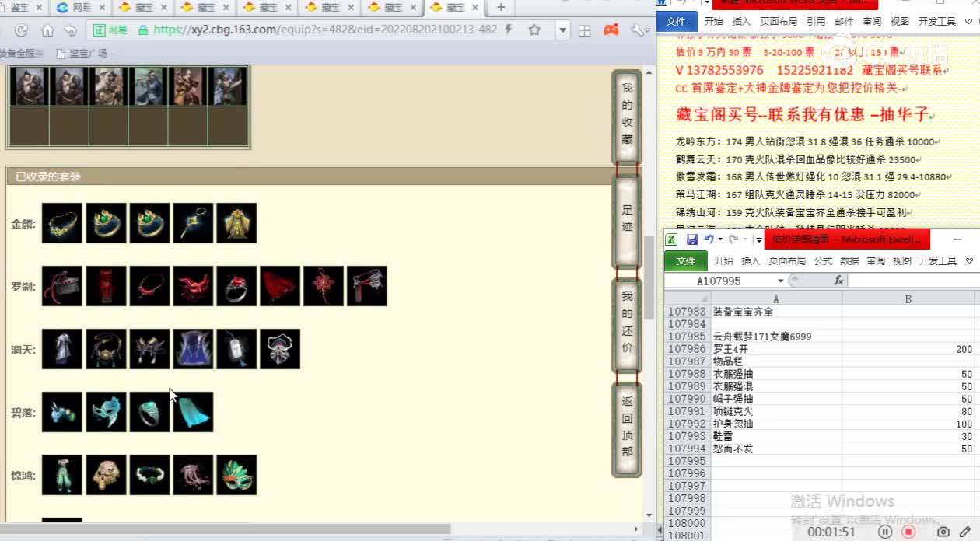Select Excel row header 107995
This screenshot has height=541, width=980.
[x=687, y=461]
